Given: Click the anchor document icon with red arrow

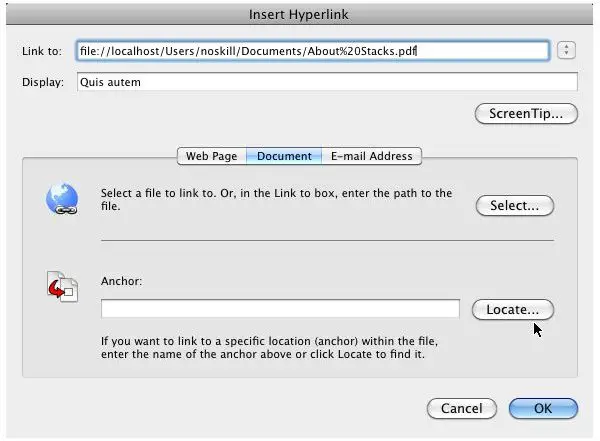Looking at the screenshot, I should [x=61, y=287].
